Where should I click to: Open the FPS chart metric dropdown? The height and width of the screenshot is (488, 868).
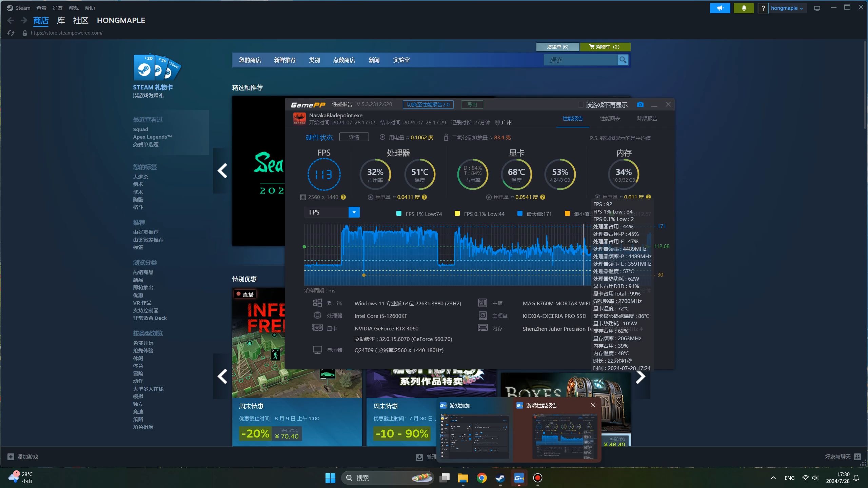tap(354, 212)
